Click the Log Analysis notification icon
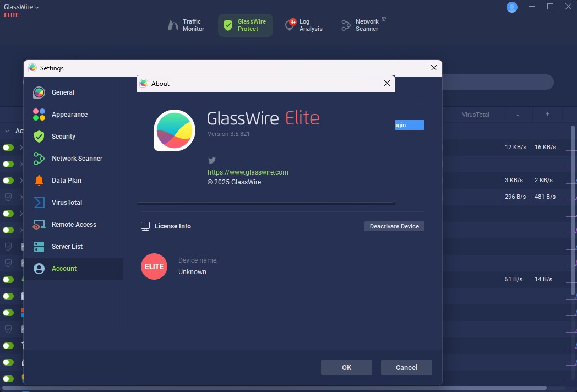Screen dimensions: 577x392 click(290, 25)
